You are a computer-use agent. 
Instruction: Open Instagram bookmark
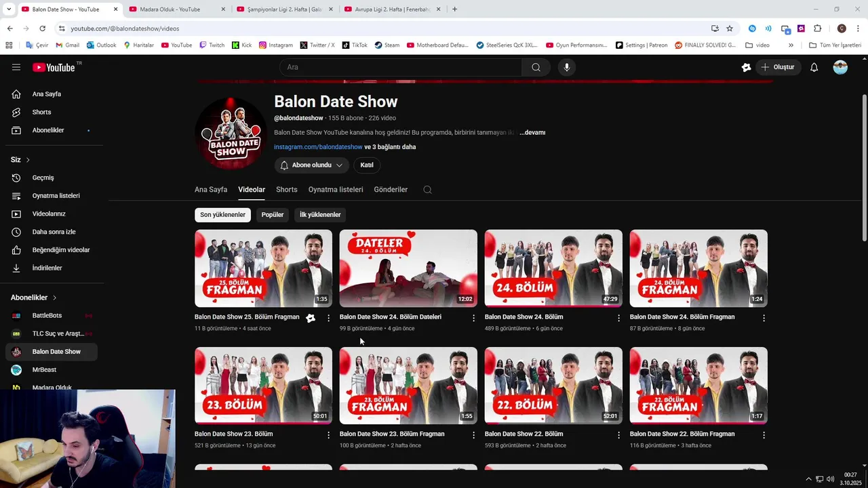click(275, 45)
